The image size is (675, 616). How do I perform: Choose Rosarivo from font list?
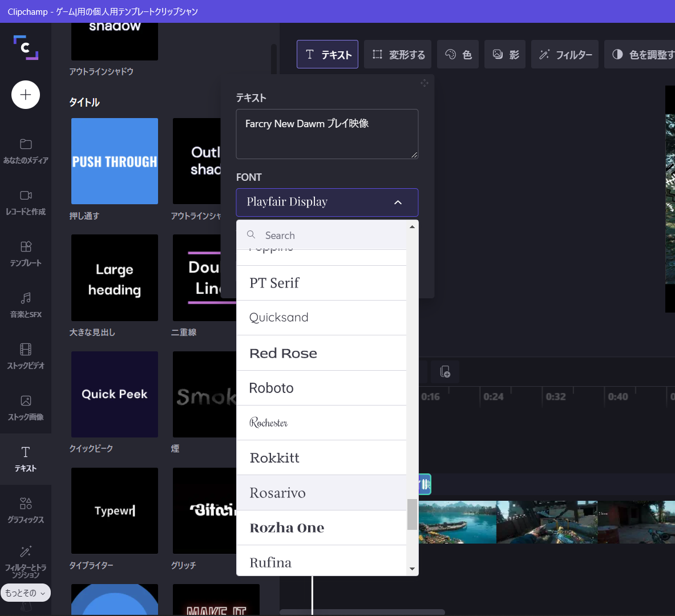[x=321, y=492]
